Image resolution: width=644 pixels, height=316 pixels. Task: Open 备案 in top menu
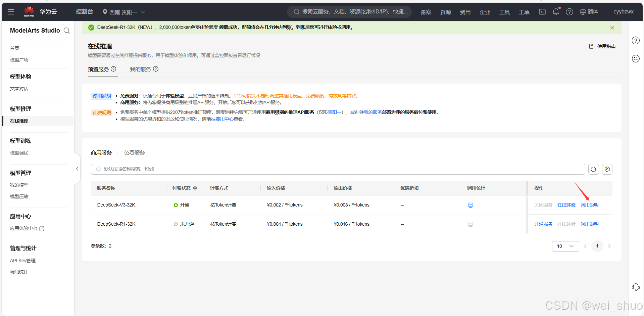tap(426, 12)
